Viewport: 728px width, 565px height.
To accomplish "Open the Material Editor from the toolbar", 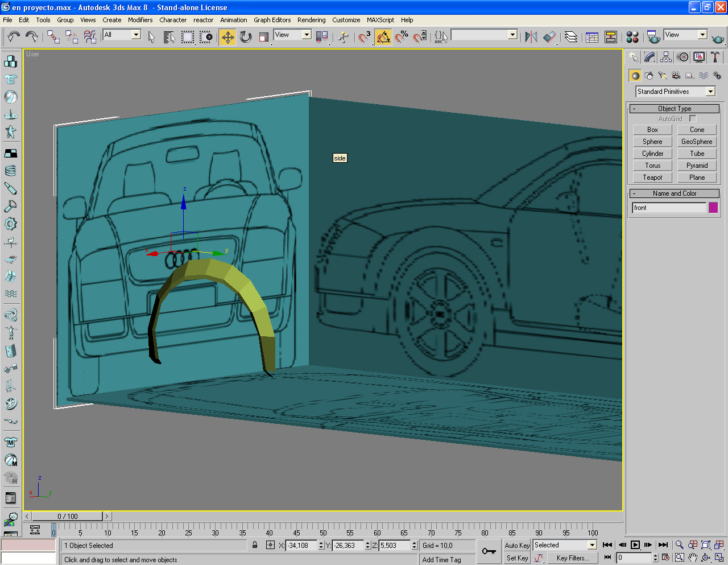I will pyautogui.click(x=632, y=38).
